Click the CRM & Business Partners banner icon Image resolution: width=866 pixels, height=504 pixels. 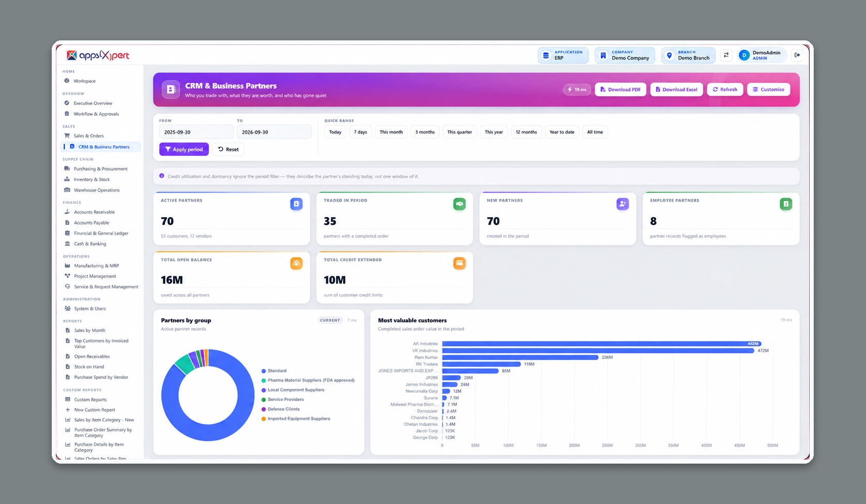[171, 89]
